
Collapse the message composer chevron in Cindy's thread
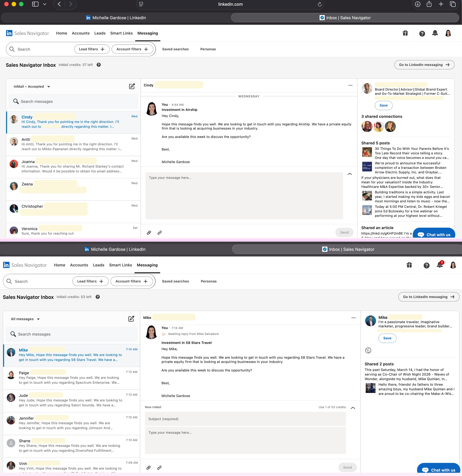coord(350,174)
